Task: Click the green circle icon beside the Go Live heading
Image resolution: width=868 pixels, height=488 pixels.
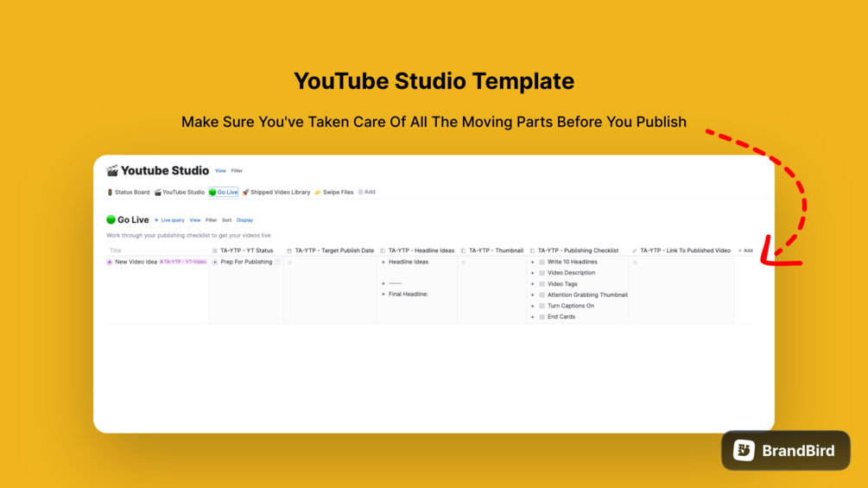Action: point(111,219)
